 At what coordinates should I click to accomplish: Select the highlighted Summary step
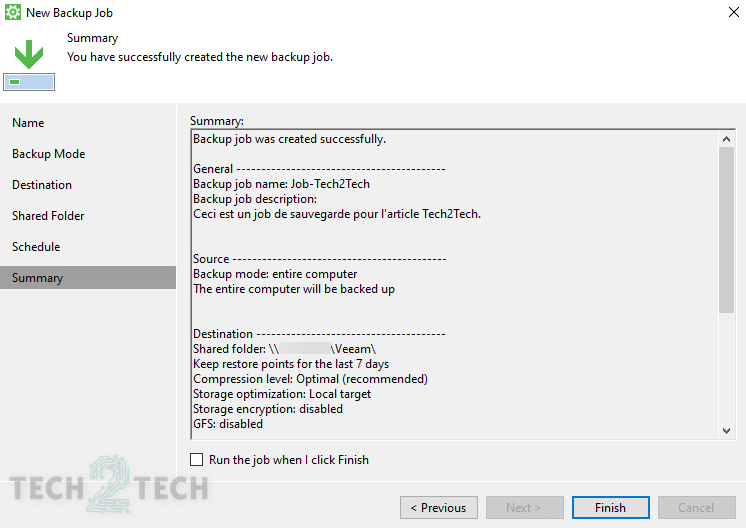tap(37, 278)
